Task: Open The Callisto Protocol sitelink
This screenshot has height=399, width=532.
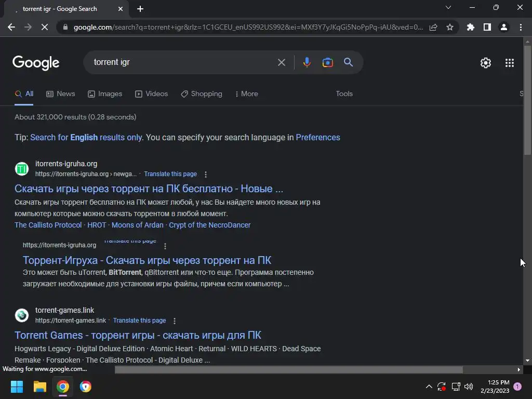Action: [x=48, y=225]
